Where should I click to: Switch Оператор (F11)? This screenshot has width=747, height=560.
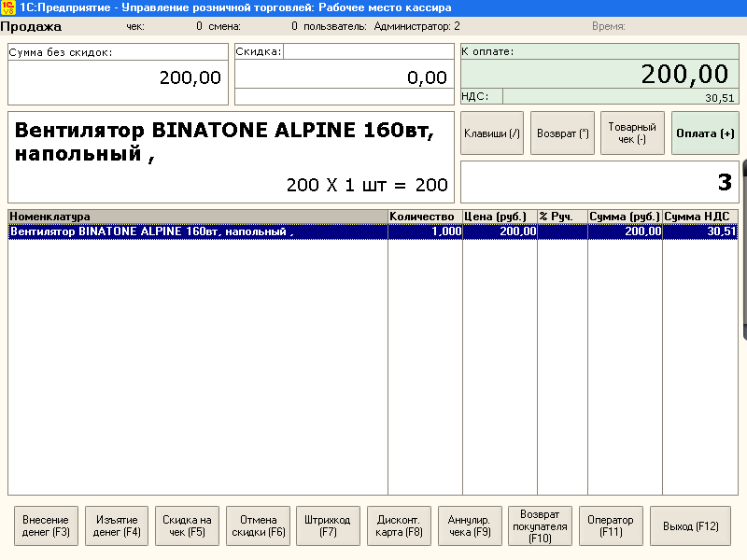coord(611,525)
